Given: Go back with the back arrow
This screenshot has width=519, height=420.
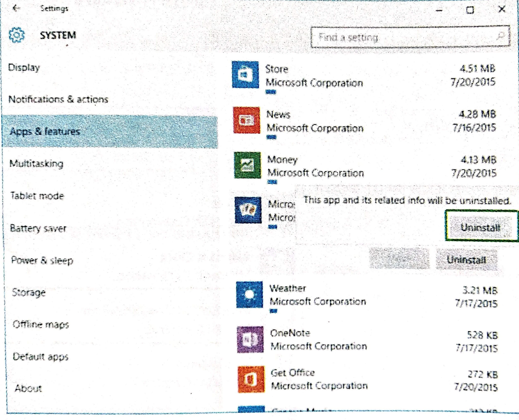Looking at the screenshot, I should (x=16, y=8).
